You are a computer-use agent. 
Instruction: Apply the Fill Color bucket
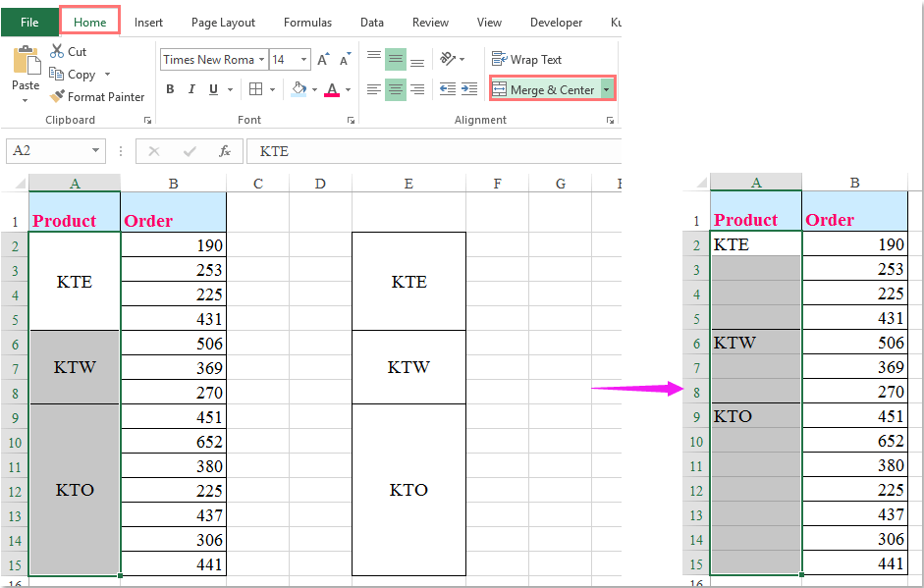coord(299,89)
